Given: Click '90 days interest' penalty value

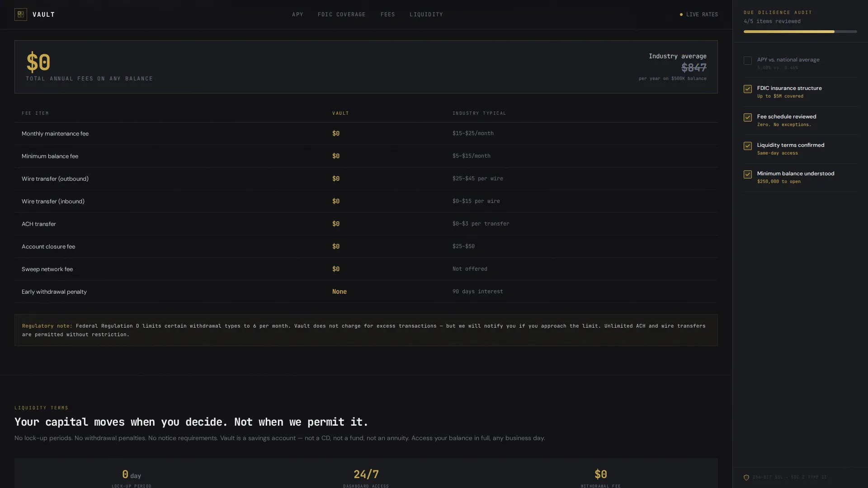Looking at the screenshot, I should coord(478,291).
